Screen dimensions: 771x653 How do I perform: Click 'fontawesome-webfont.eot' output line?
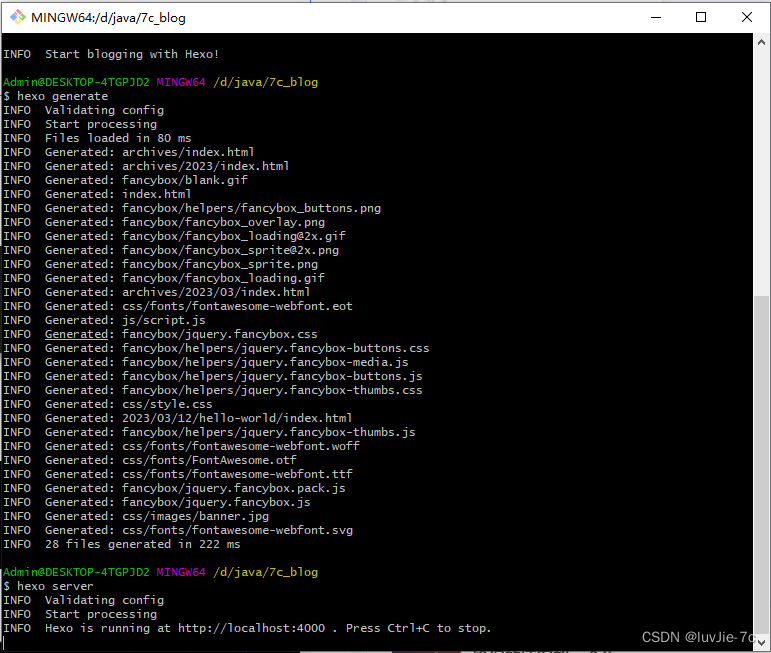pos(178,306)
